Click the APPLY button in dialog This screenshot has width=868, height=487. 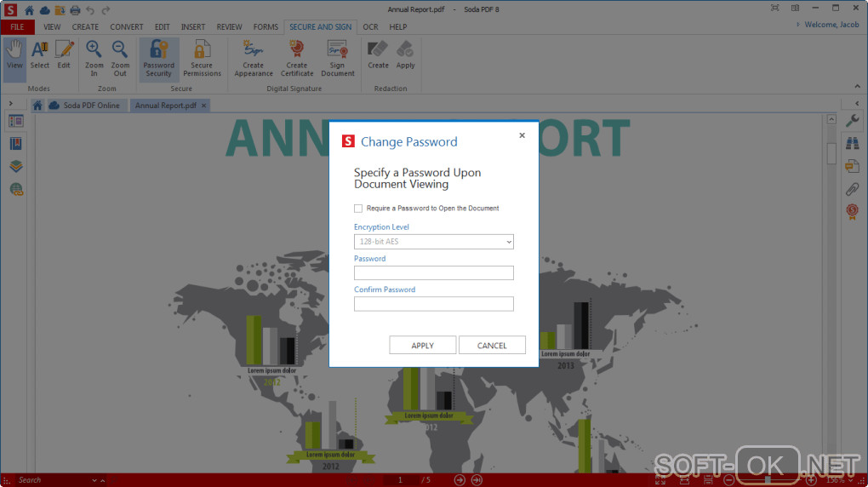(x=422, y=345)
